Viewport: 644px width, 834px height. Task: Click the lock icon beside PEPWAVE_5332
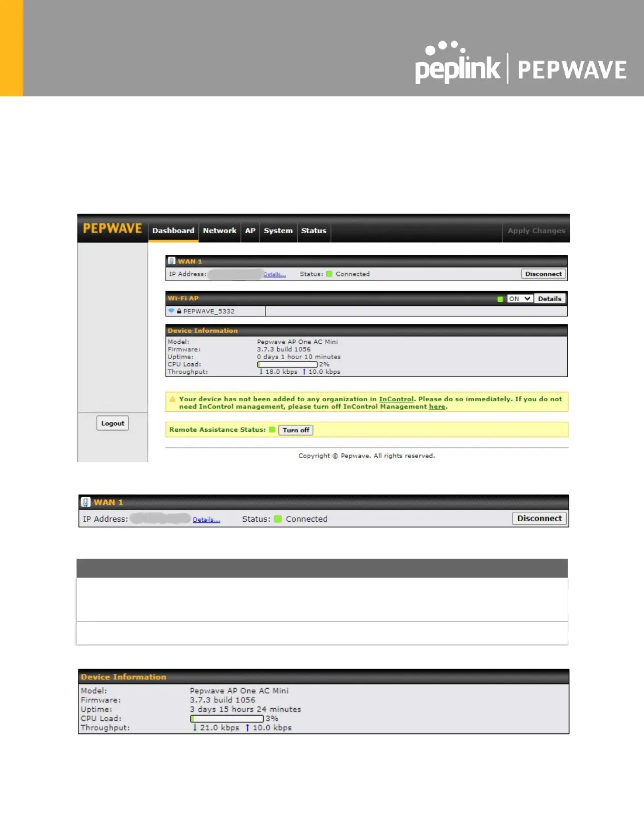tap(179, 311)
